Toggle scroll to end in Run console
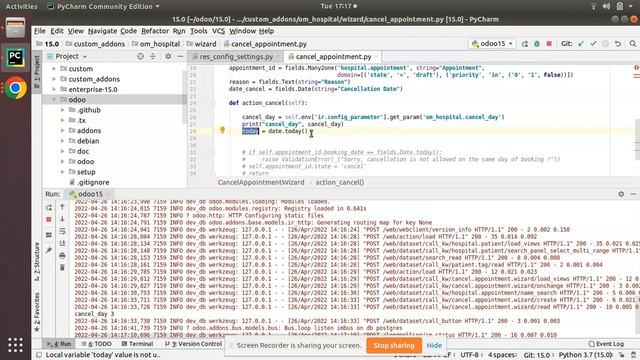Screen dimensions: 640x360 (62, 243)
